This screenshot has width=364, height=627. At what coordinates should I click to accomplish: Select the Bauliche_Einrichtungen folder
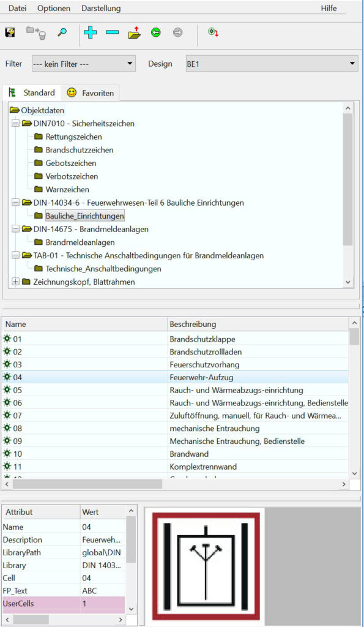tap(84, 216)
